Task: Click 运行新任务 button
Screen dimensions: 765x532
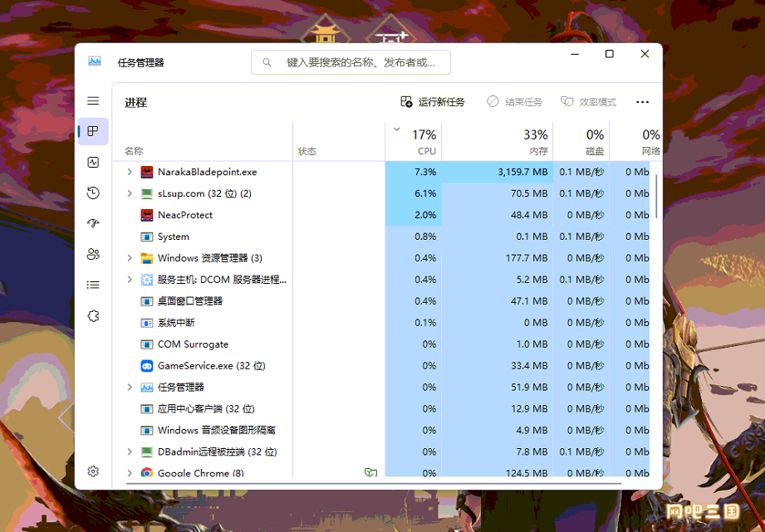Action: 433,102
